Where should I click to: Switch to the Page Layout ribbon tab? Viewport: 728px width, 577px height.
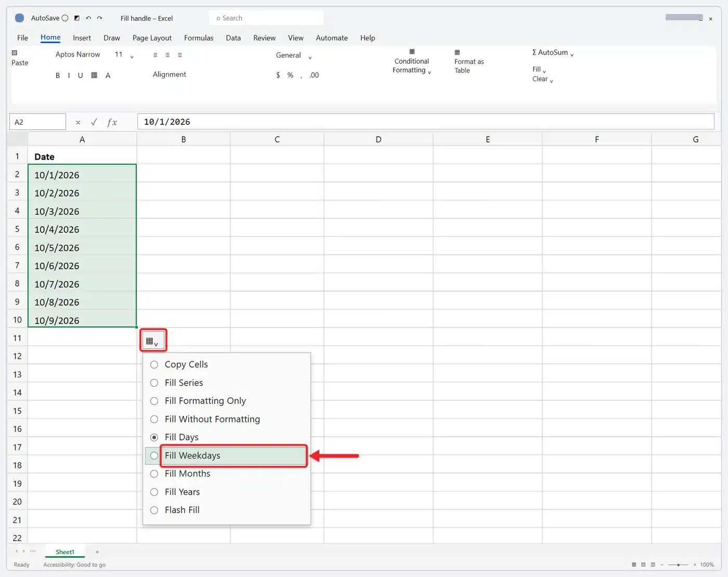[152, 38]
